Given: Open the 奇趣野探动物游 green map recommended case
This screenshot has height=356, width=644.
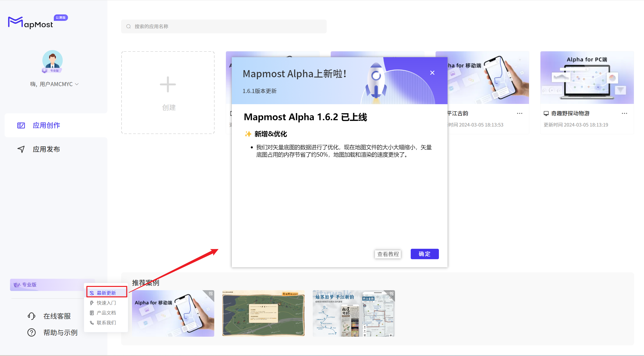Looking at the screenshot, I should (263, 313).
